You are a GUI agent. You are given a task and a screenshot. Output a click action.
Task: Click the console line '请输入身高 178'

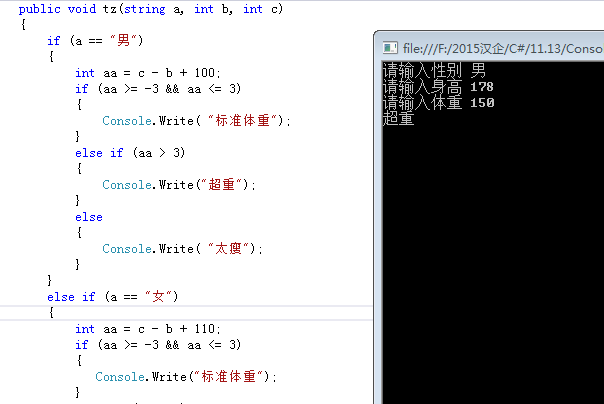click(438, 87)
